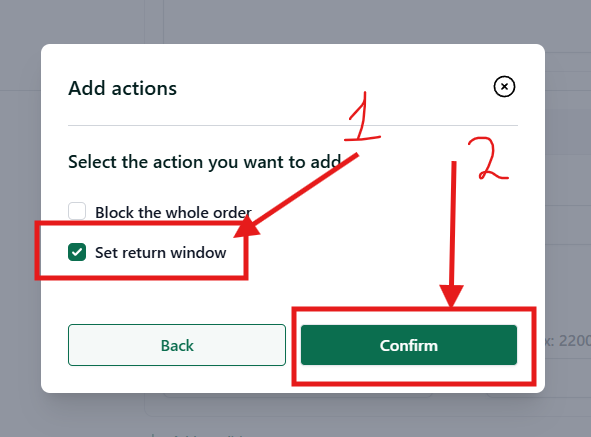Click the X glyph inside the circular close icon
This screenshot has height=437, width=591.
pos(504,87)
